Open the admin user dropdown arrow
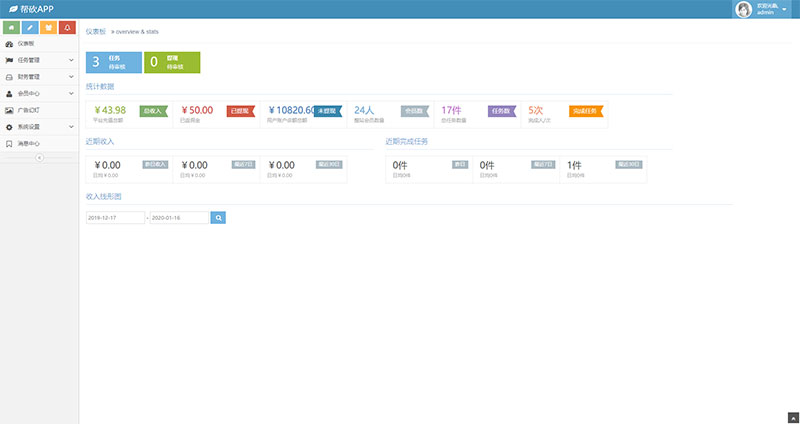The image size is (800, 424). tap(783, 10)
